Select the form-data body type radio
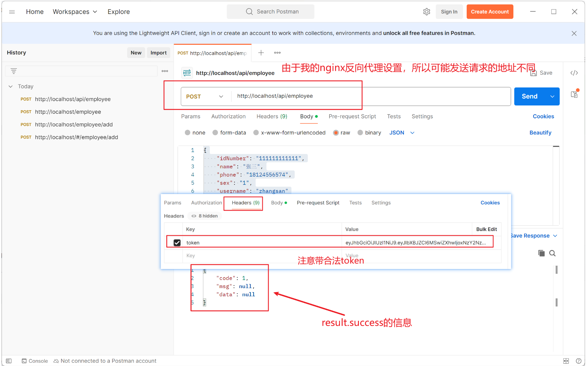The image size is (588, 366). click(x=215, y=133)
